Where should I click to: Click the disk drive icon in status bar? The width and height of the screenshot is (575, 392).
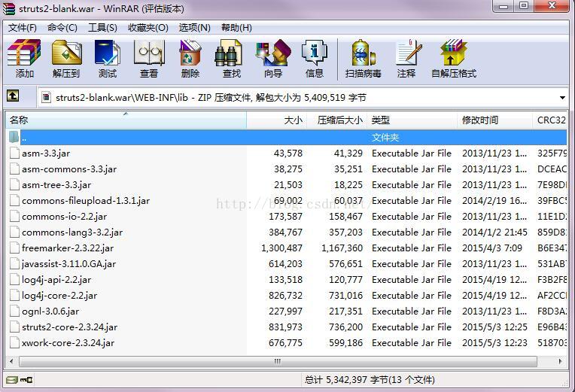click(x=12, y=380)
